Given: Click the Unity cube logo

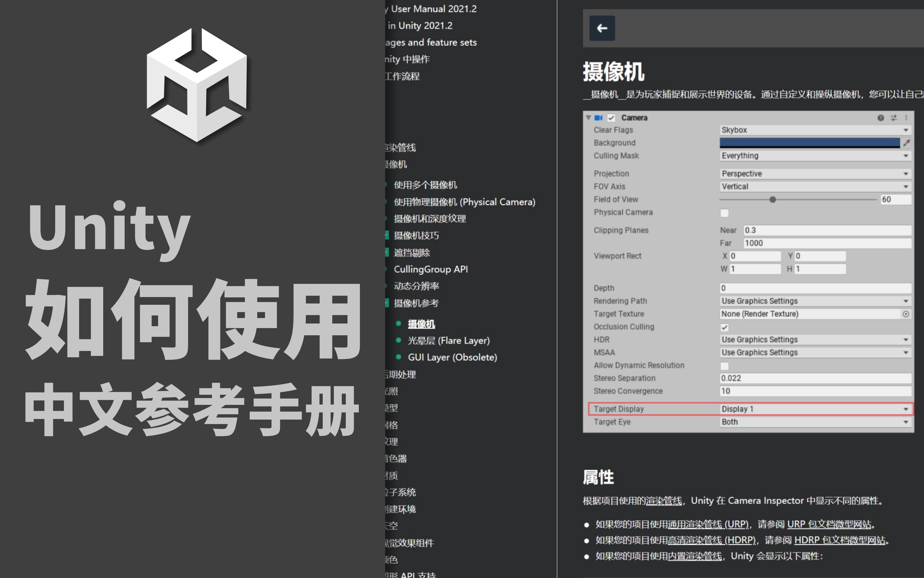Looking at the screenshot, I should coord(197,85).
